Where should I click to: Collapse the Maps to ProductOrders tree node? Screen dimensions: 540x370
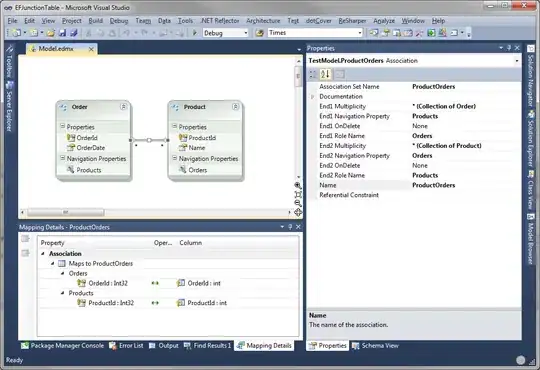53,264
